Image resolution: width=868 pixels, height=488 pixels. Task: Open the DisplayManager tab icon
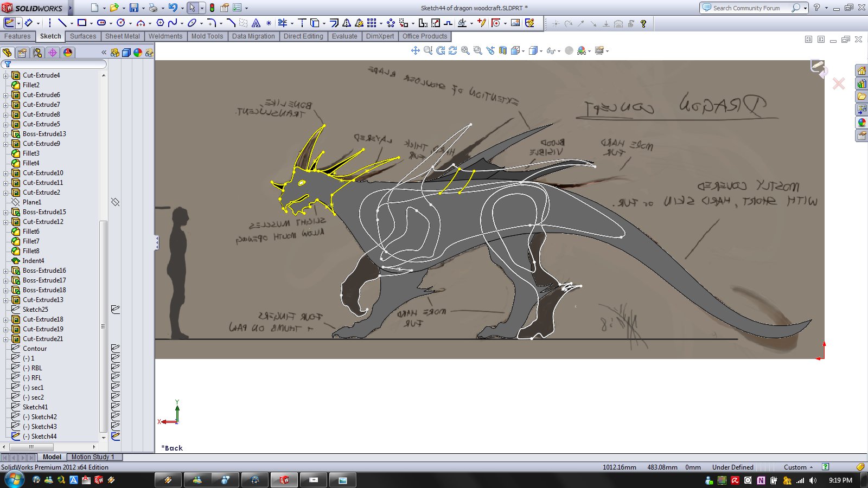tap(67, 53)
